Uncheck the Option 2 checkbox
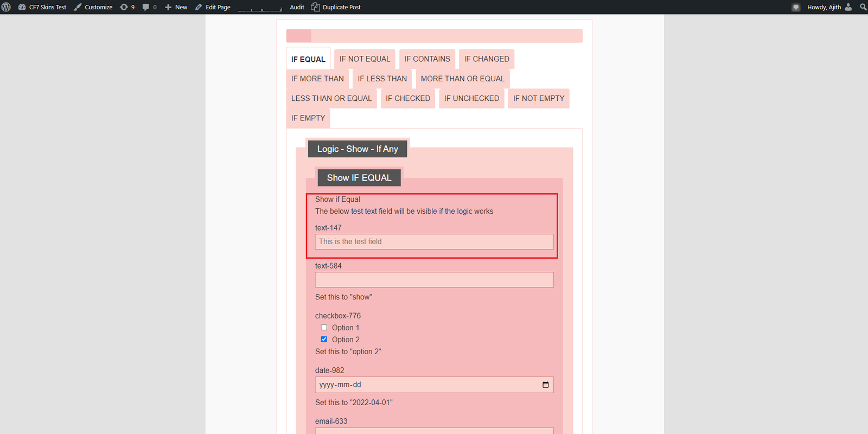This screenshot has width=868, height=434. coord(324,340)
